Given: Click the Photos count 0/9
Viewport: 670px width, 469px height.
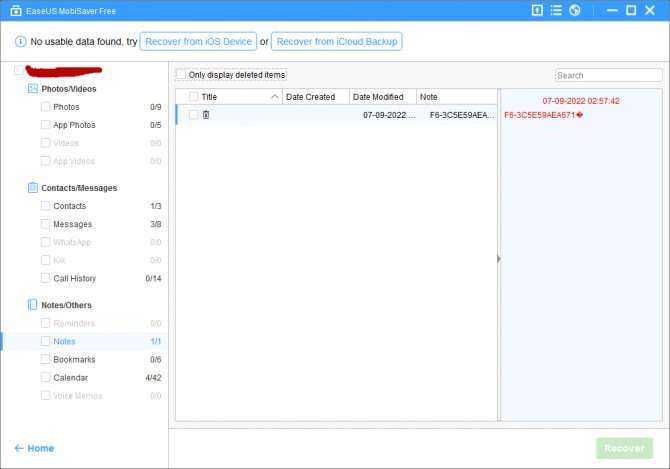Looking at the screenshot, I should point(156,107).
